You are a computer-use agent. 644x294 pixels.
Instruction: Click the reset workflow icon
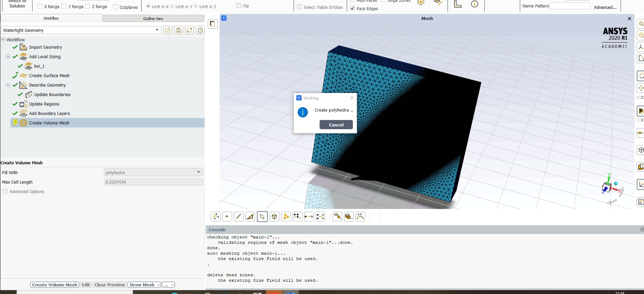[x=190, y=30]
